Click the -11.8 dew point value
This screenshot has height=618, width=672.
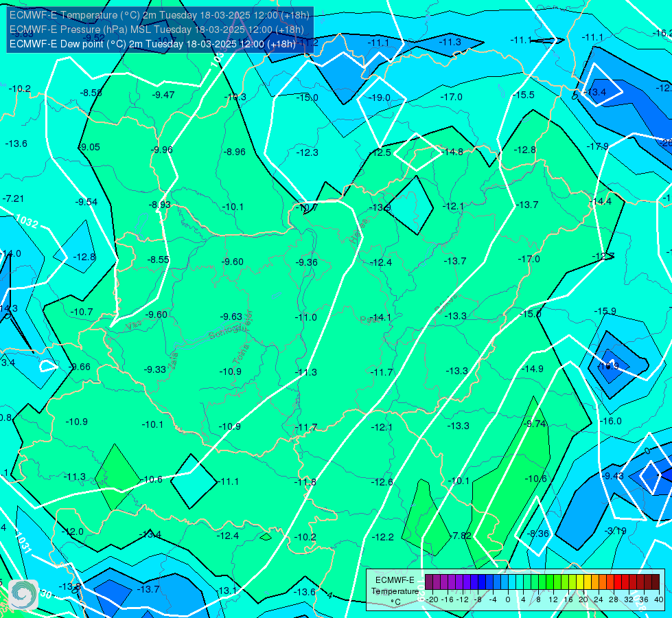pyautogui.click(x=305, y=482)
